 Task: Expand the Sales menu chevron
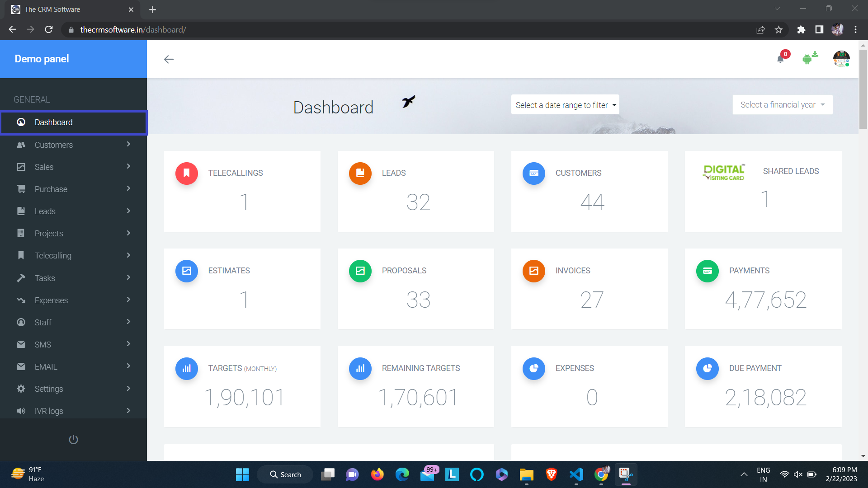coord(128,166)
